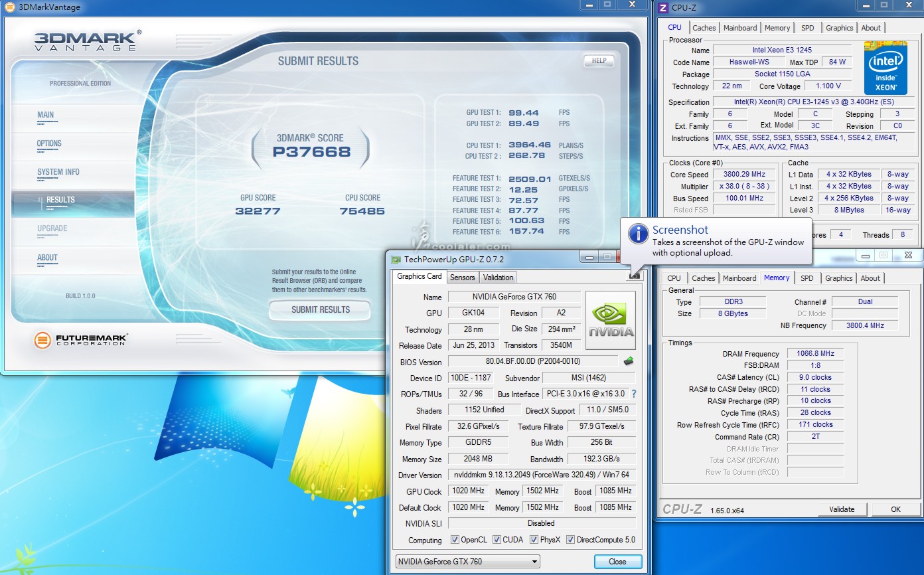Click the P37668 3DMark score
The height and width of the screenshot is (575, 924).
pyautogui.click(x=311, y=151)
